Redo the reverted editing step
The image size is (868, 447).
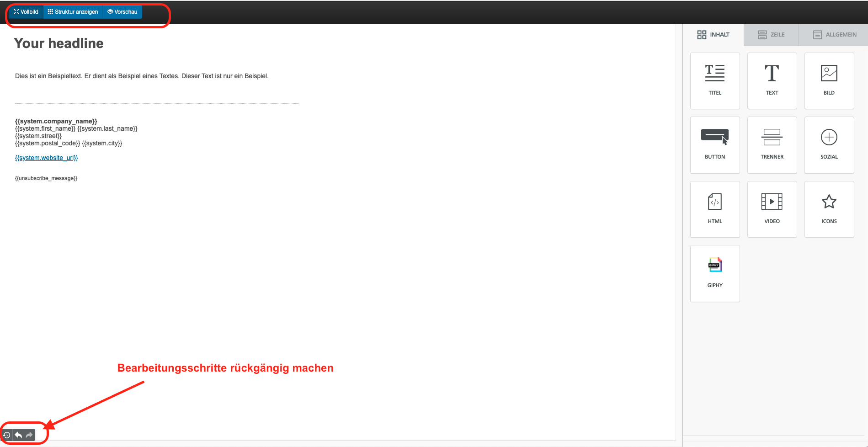pyautogui.click(x=29, y=435)
